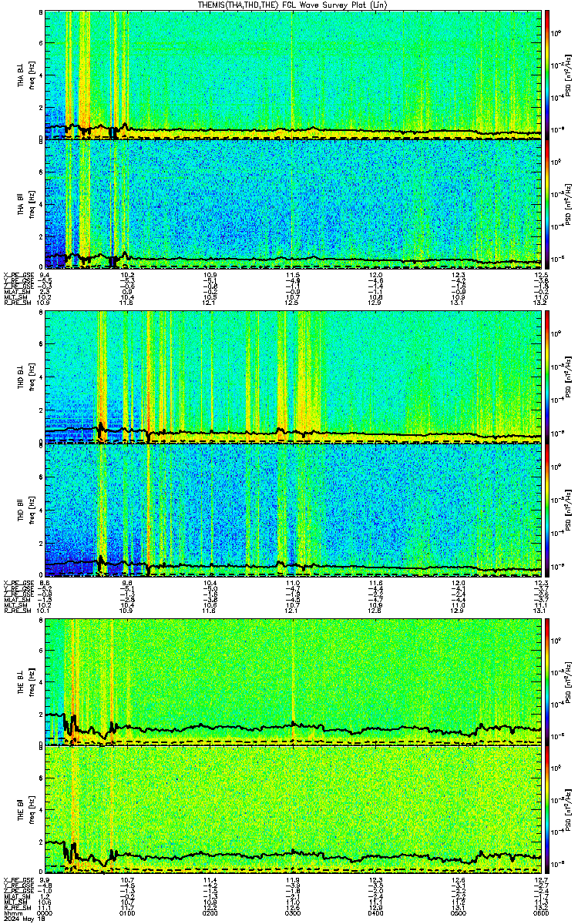Click the PSD color bar beside THD B-parallel panel
The height and width of the screenshot is (924, 578).
tap(548, 509)
